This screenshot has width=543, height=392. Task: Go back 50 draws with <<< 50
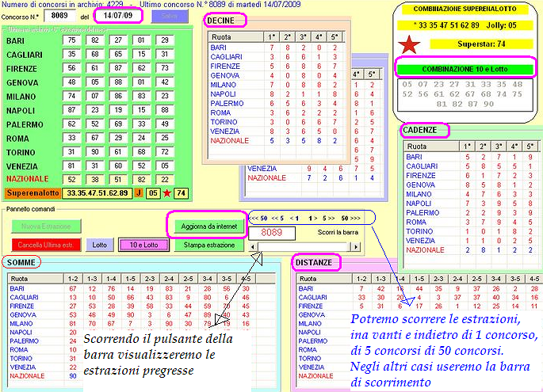point(258,219)
